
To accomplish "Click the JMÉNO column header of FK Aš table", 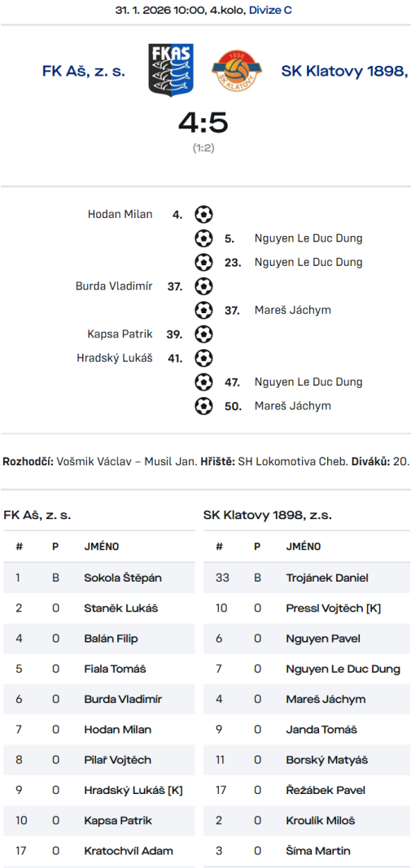I will (x=102, y=547).
